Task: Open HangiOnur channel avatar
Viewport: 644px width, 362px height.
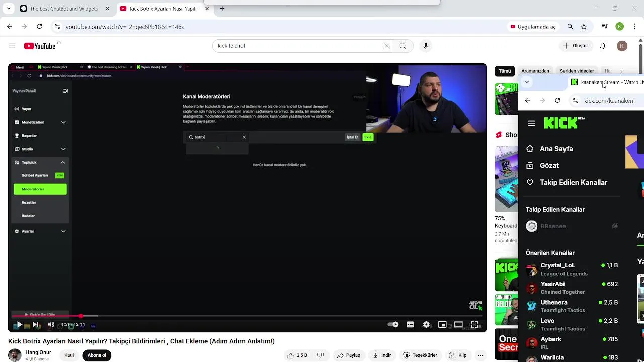Action: click(15, 355)
